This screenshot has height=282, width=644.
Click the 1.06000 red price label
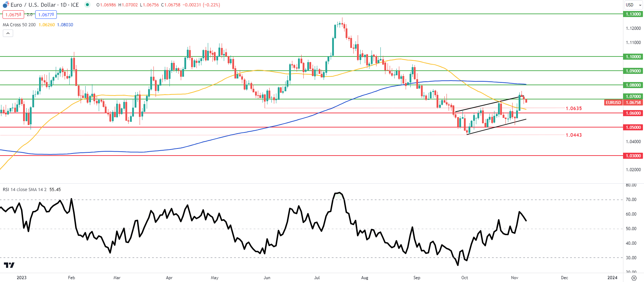pyautogui.click(x=633, y=113)
